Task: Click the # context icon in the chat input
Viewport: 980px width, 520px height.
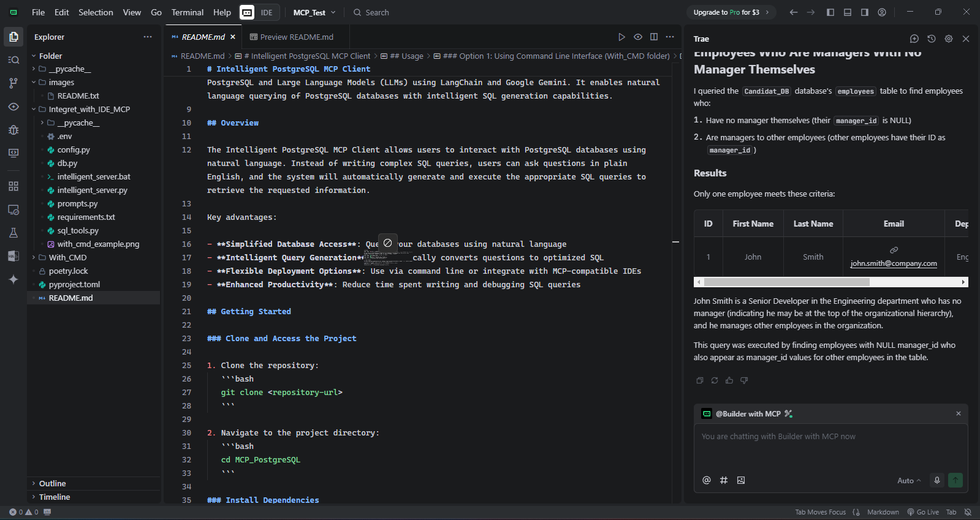Action: pos(724,480)
